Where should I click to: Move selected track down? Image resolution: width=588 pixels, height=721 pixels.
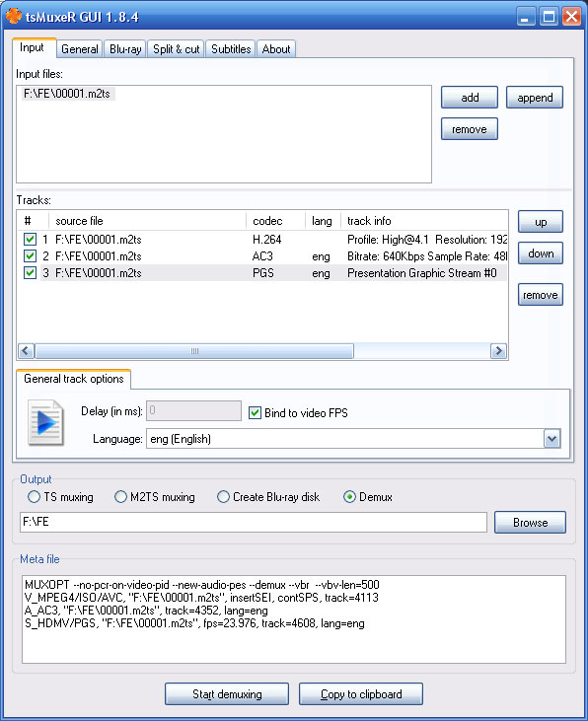[541, 253]
